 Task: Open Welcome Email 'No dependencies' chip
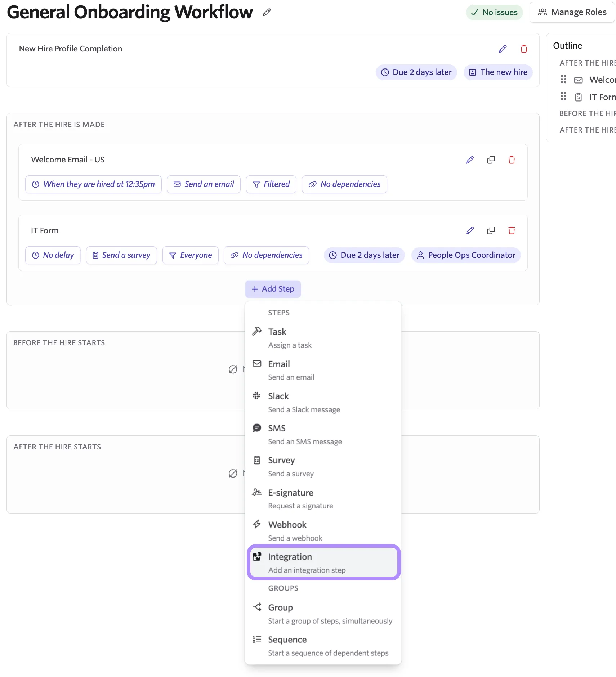click(344, 184)
